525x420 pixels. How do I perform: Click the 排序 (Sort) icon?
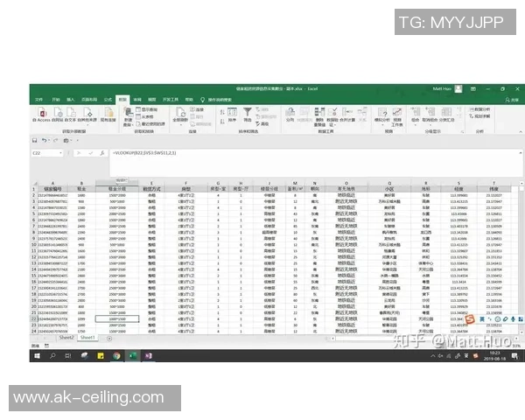point(231,114)
